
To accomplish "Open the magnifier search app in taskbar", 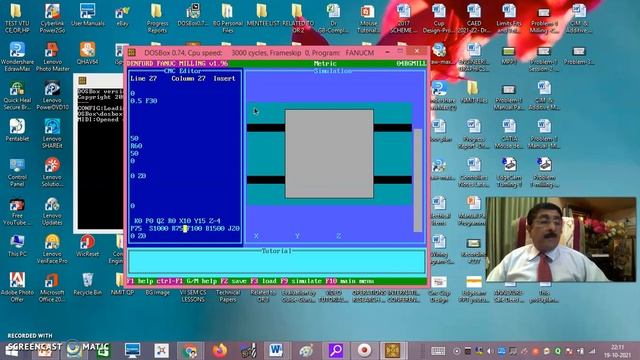I will click(x=336, y=350).
